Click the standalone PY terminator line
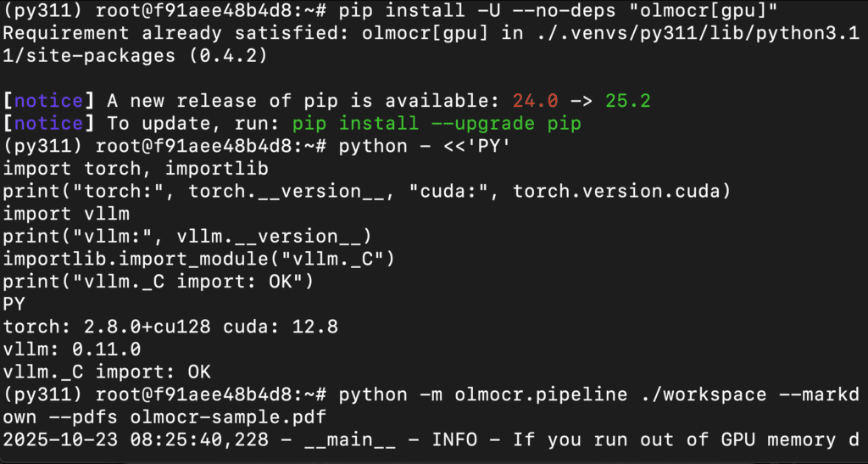Image resolution: width=868 pixels, height=464 pixels. pos(14,304)
